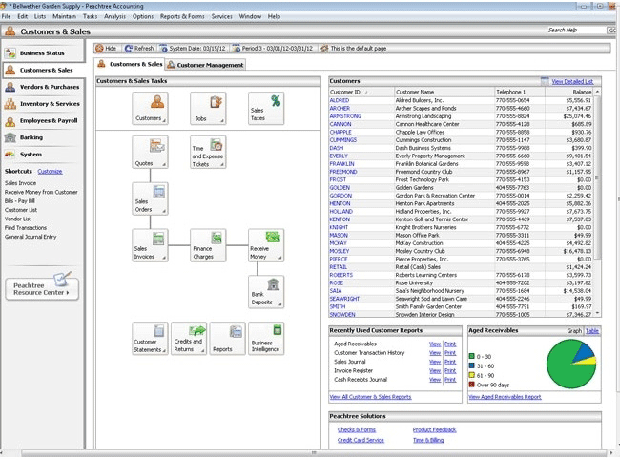View the Invoice Register report

435,371
